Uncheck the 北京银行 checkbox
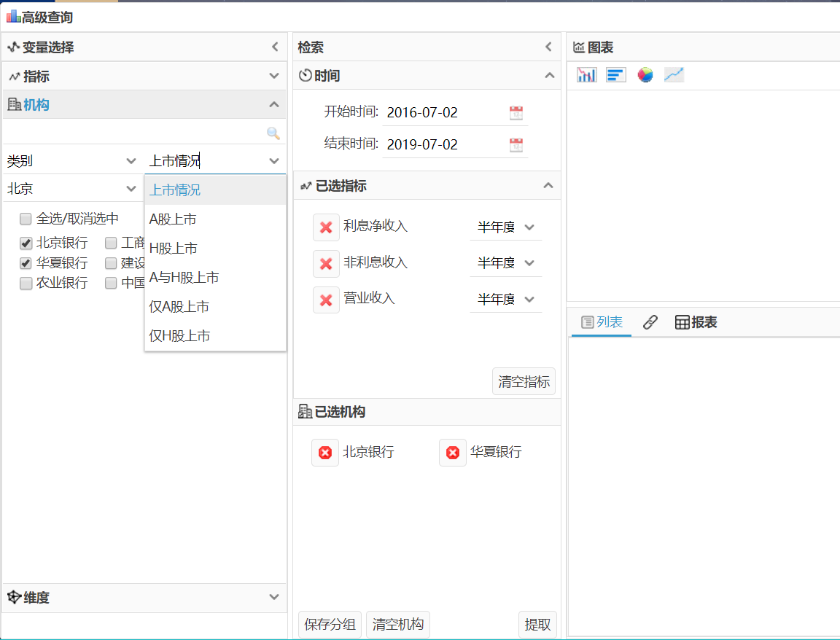The width and height of the screenshot is (840, 640). [26, 243]
